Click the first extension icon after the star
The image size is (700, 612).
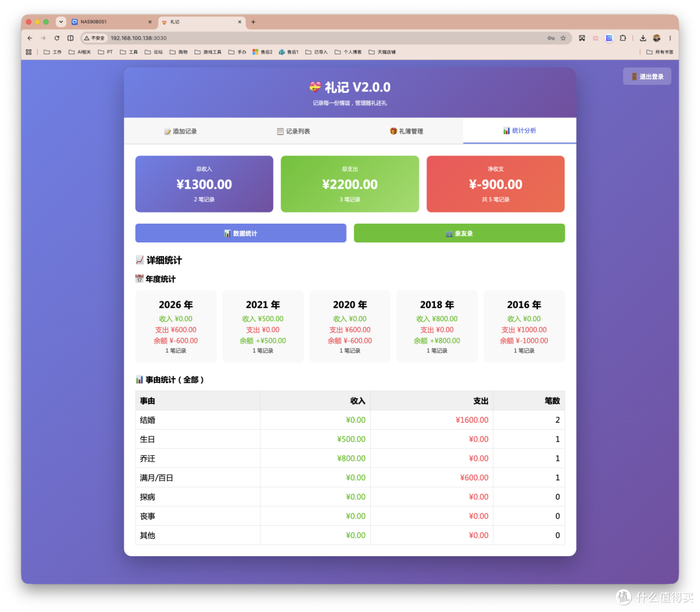coord(582,38)
